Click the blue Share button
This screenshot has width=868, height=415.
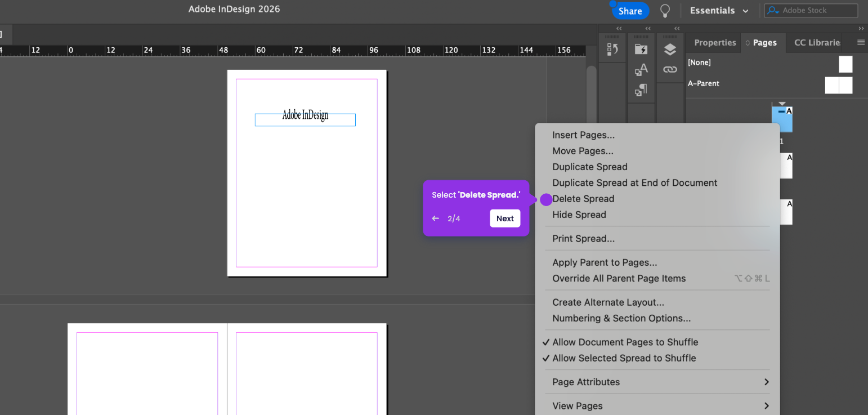(x=630, y=11)
